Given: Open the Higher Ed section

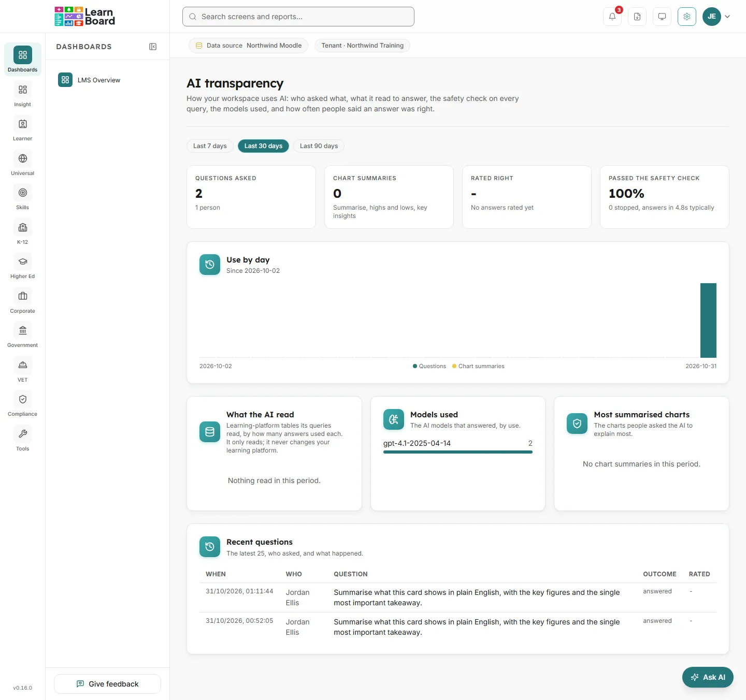Looking at the screenshot, I should coord(23,266).
